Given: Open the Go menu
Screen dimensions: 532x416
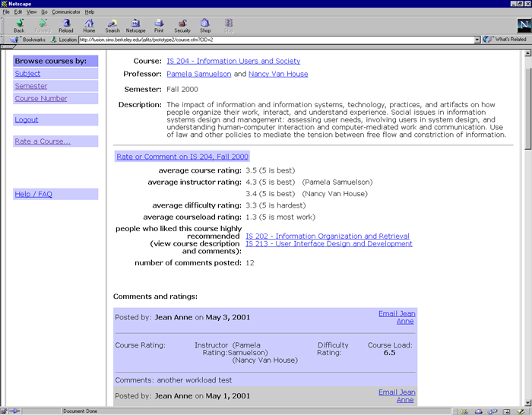Looking at the screenshot, I should [x=44, y=12].
